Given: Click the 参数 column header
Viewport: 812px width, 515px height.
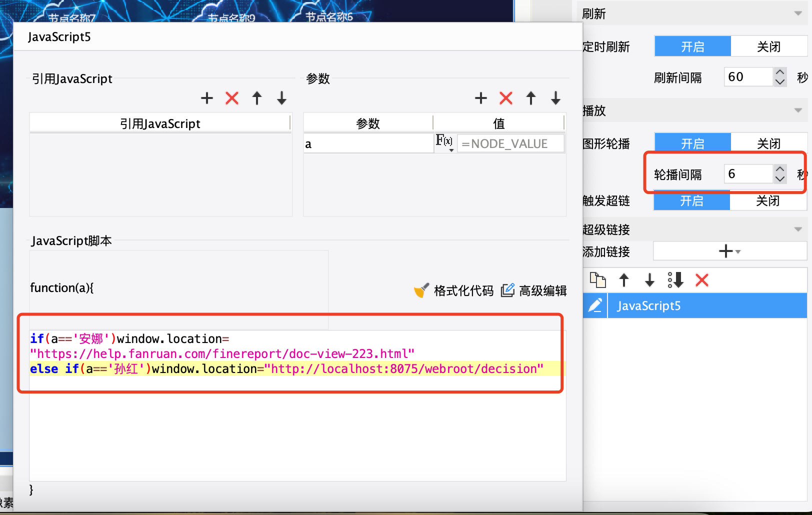Looking at the screenshot, I should coord(368,123).
